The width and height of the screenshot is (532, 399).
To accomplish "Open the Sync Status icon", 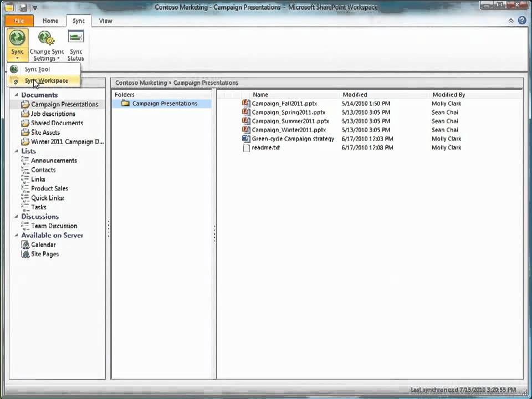I will (76, 37).
